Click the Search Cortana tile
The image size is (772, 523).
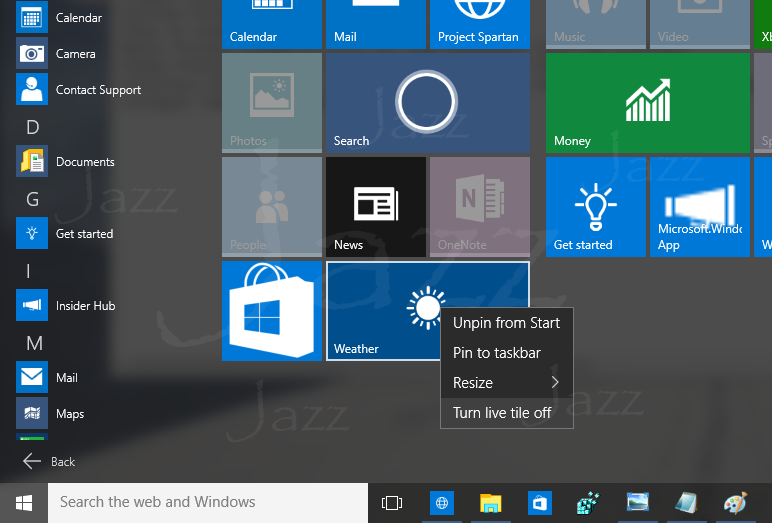pos(428,103)
